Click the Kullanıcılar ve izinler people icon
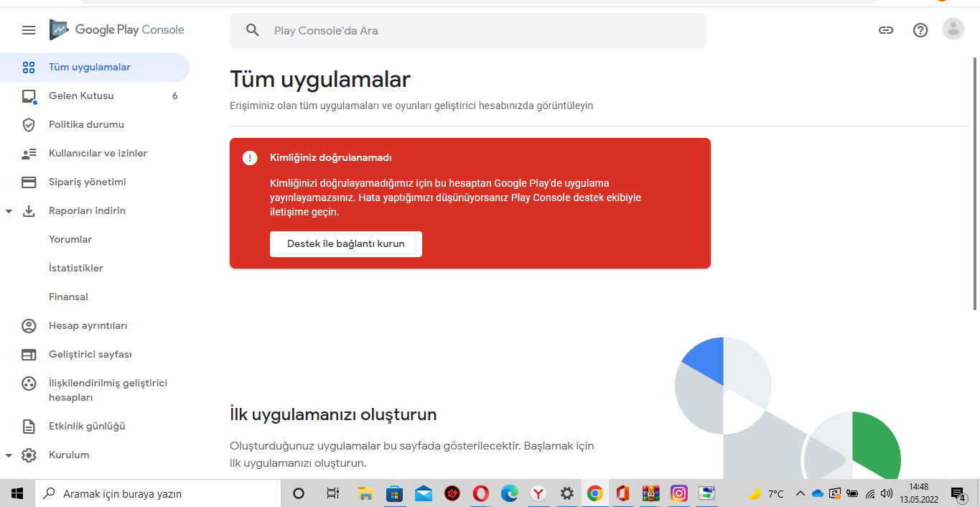This screenshot has width=980, height=507. (x=29, y=154)
